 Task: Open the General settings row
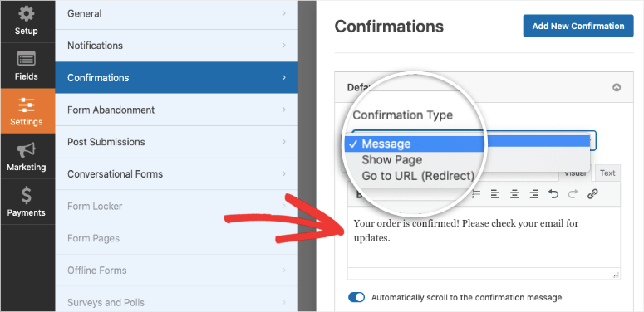click(177, 13)
